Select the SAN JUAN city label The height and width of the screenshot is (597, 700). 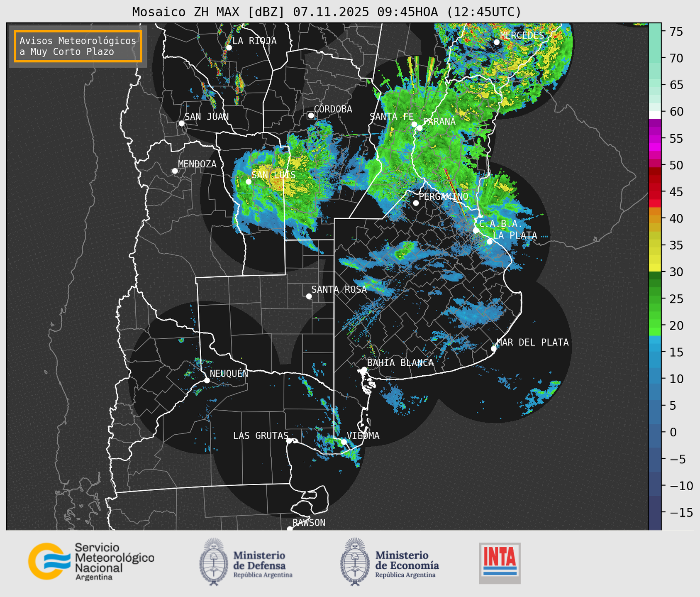tap(207, 117)
